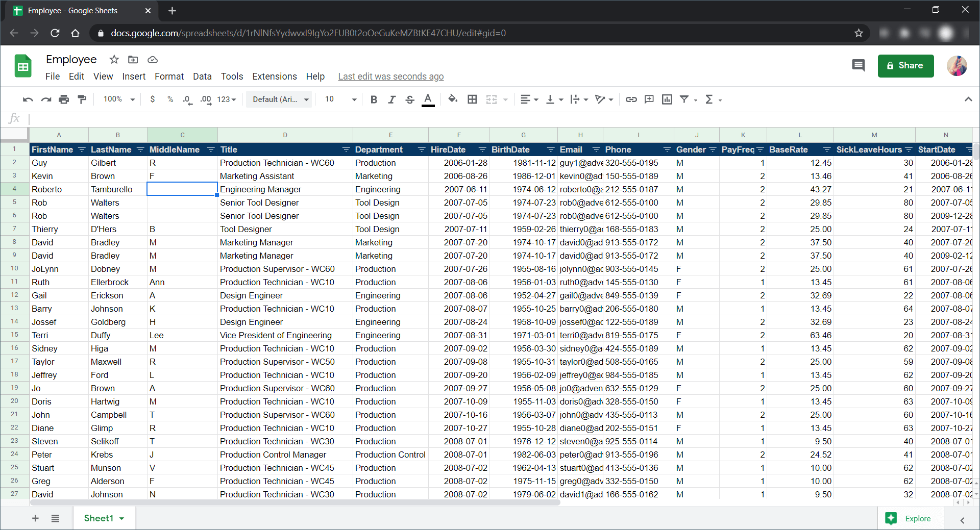Toggle strikethrough formatting
Image resolution: width=980 pixels, height=530 pixels.
pyautogui.click(x=410, y=99)
